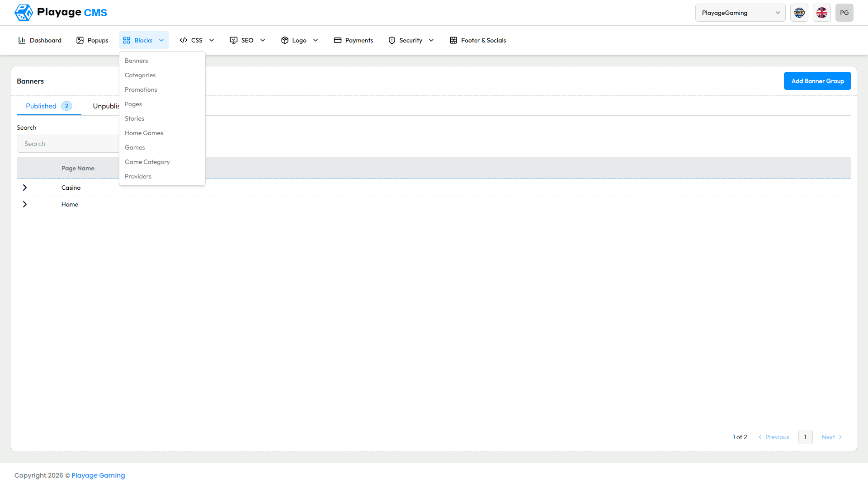Click the Logo cube icon
The image size is (868, 488).
point(285,40)
